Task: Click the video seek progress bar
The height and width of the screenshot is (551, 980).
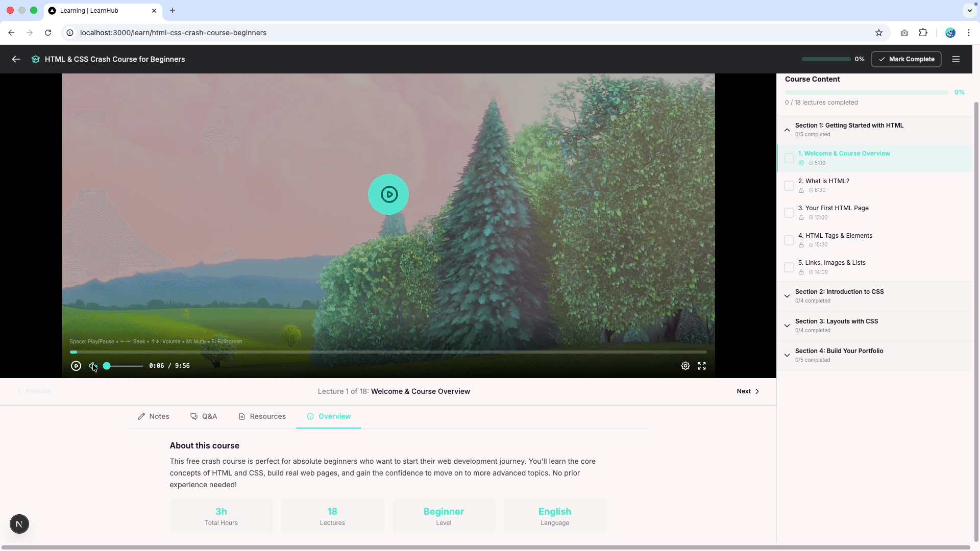Action: click(x=388, y=352)
